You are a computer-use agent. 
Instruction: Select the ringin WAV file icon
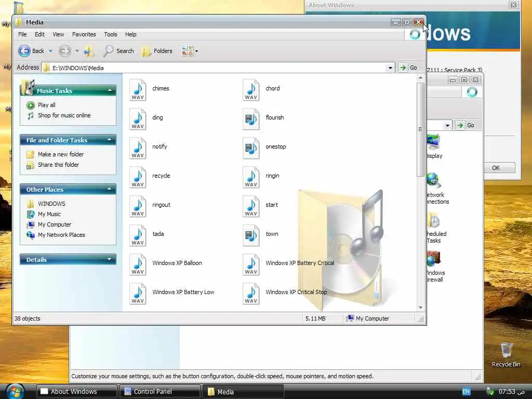point(251,178)
